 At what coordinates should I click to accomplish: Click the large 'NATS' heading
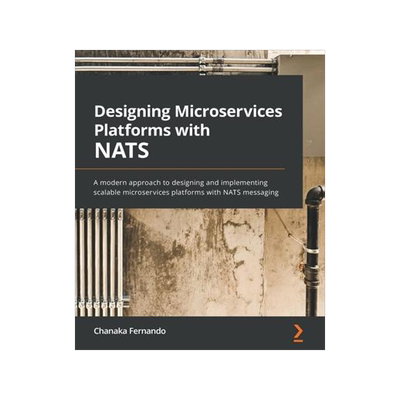click(x=121, y=150)
